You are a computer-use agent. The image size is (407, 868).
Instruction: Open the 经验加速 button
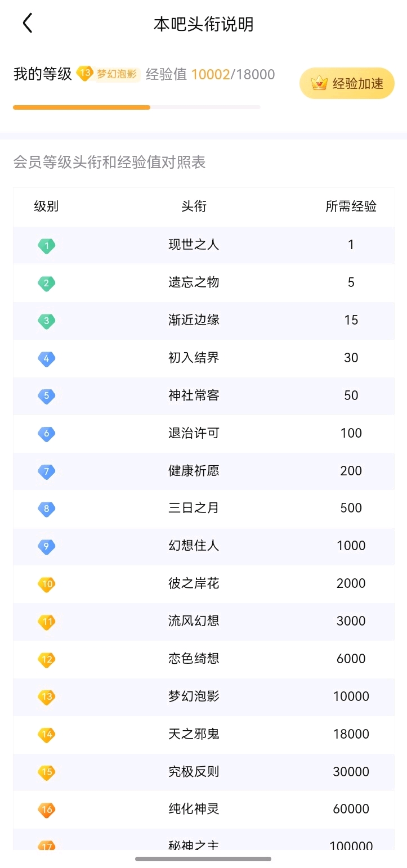point(347,83)
